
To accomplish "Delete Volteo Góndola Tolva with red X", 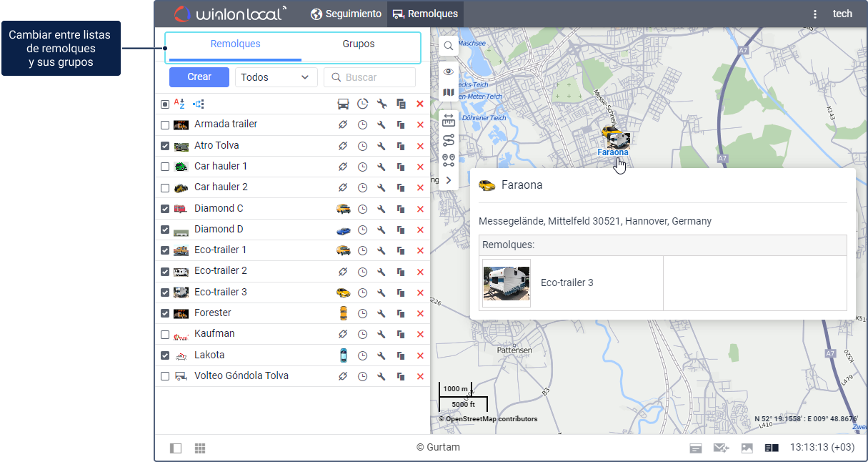I will point(420,376).
